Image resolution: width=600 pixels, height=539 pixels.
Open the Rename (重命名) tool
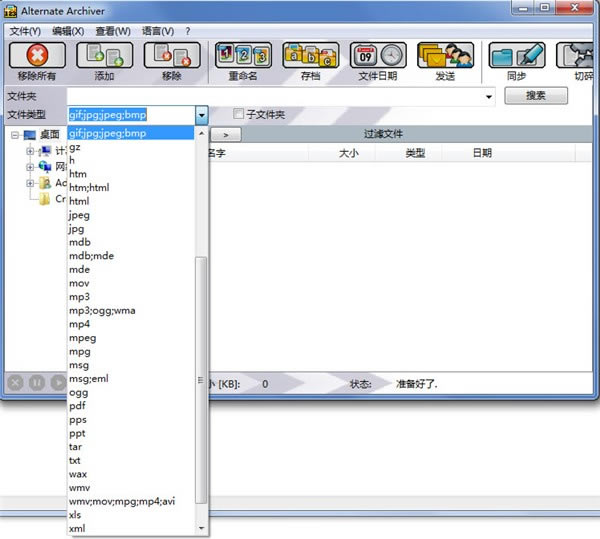[243, 56]
